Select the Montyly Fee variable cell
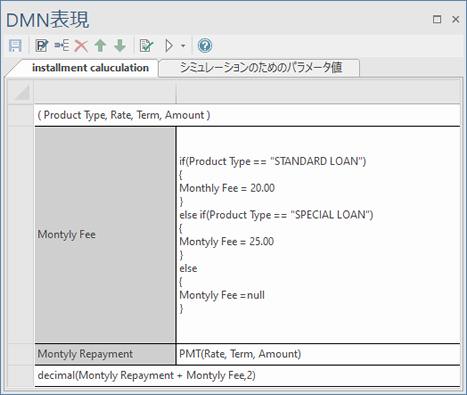The width and height of the screenshot is (467, 395). [105, 235]
